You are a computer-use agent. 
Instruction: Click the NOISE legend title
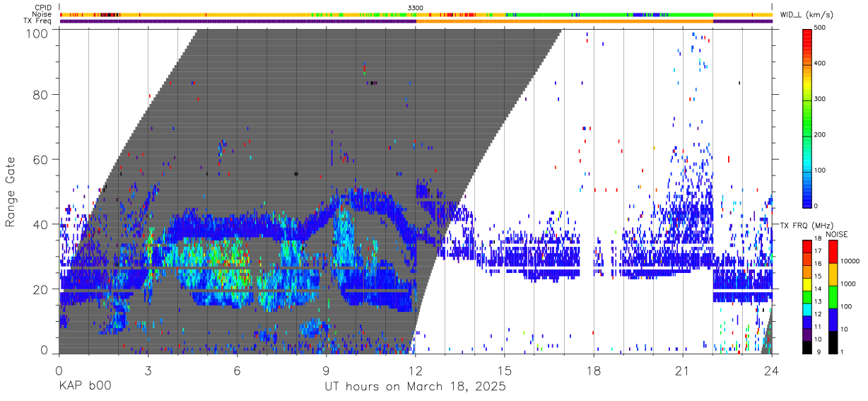click(838, 234)
